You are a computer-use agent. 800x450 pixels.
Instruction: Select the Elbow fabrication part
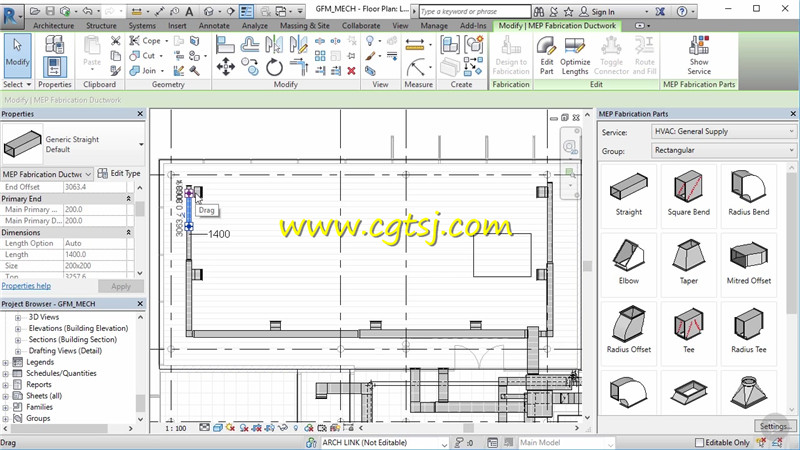click(629, 263)
